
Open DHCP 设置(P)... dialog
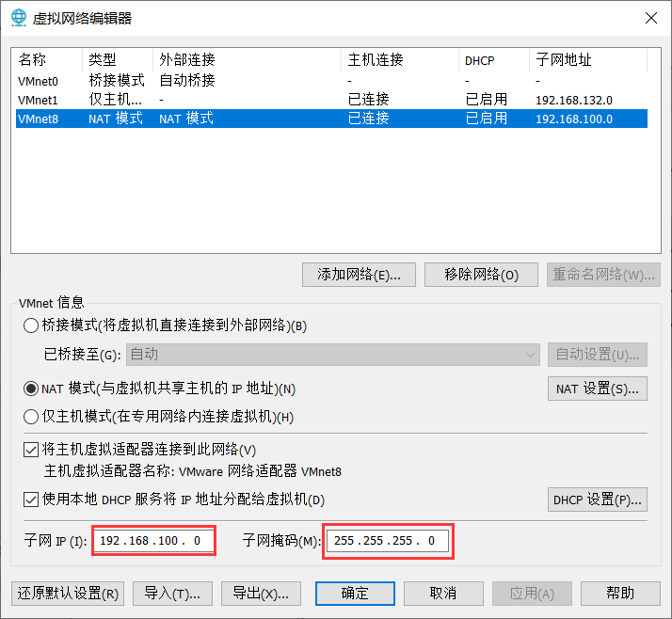pos(598,500)
